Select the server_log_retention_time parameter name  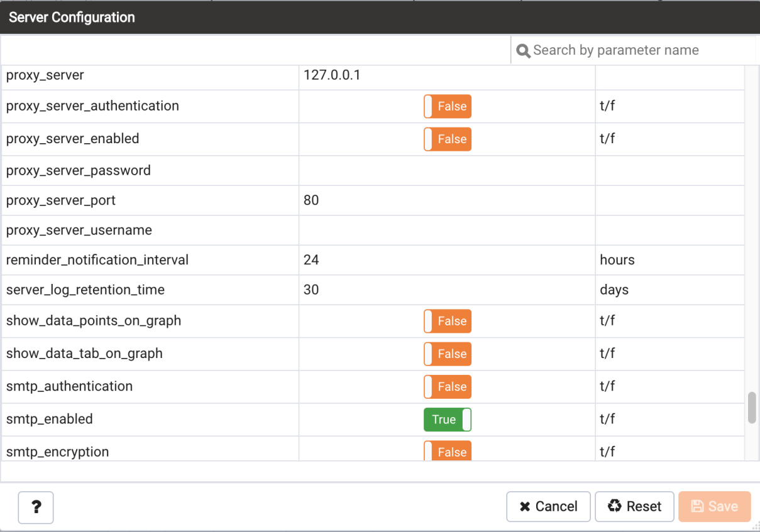(85, 290)
